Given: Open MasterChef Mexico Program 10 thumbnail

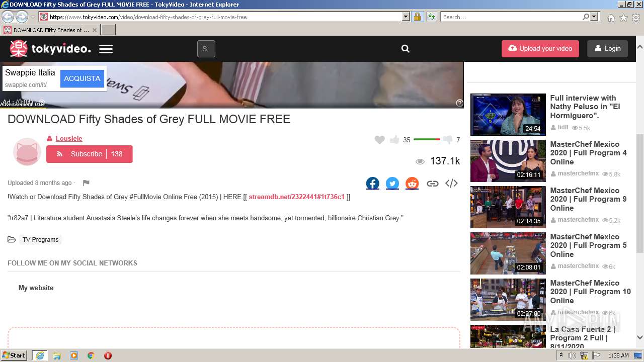Looking at the screenshot, I should point(508,300).
